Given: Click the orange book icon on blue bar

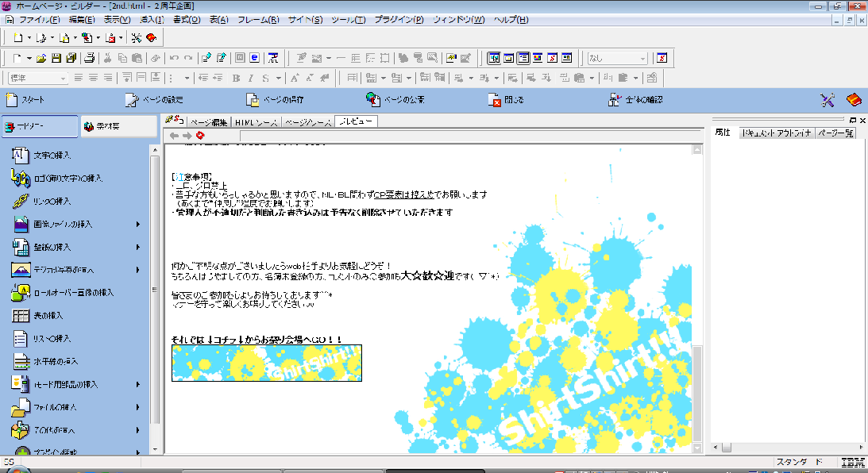Looking at the screenshot, I should [854, 99].
